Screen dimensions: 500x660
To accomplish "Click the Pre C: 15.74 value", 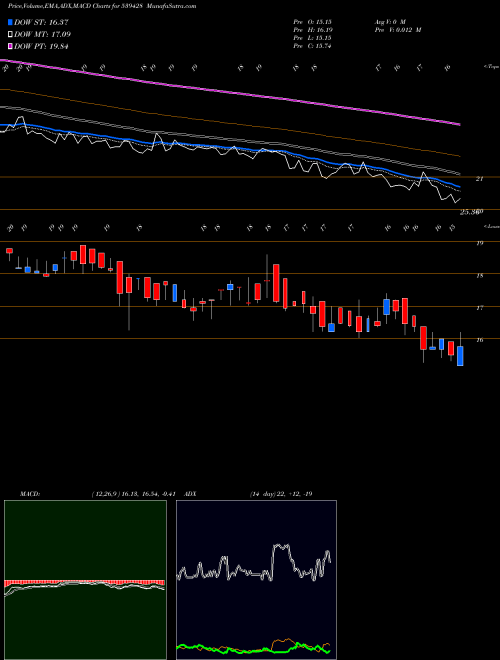I will click(313, 46).
